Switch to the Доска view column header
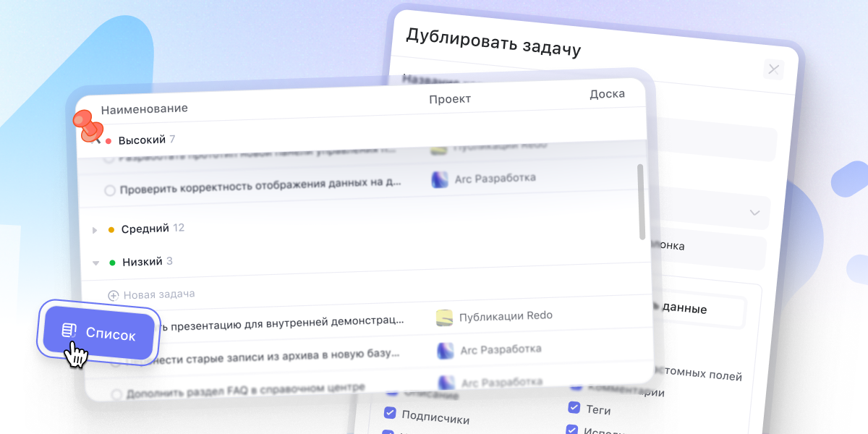 608,93
